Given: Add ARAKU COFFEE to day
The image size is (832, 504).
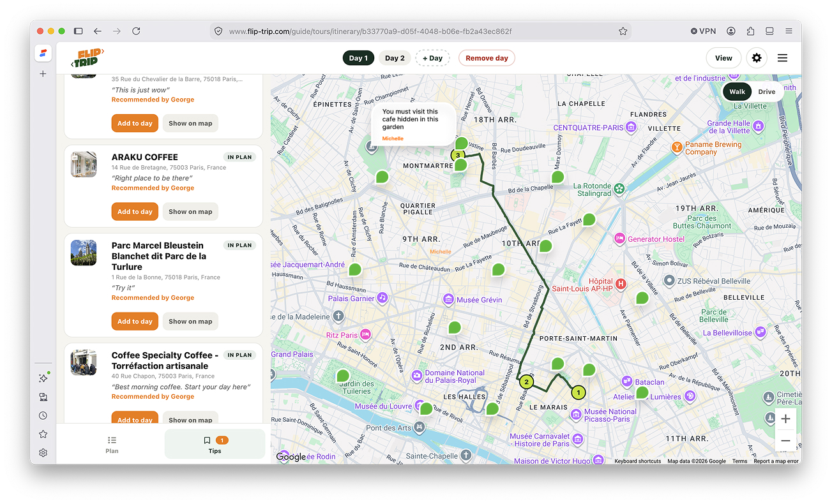Looking at the screenshot, I should click(x=135, y=212).
